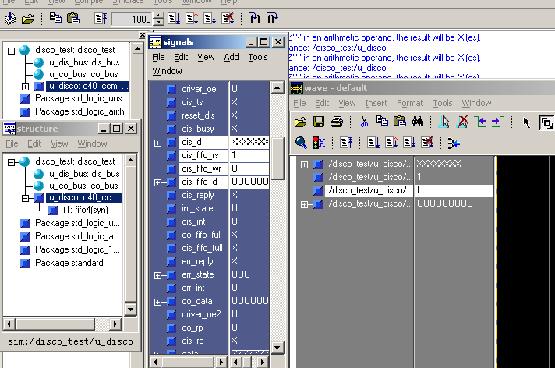This screenshot has height=368, width=555.
Task: Expand the first signal row in the wave window
Action: click(304, 164)
